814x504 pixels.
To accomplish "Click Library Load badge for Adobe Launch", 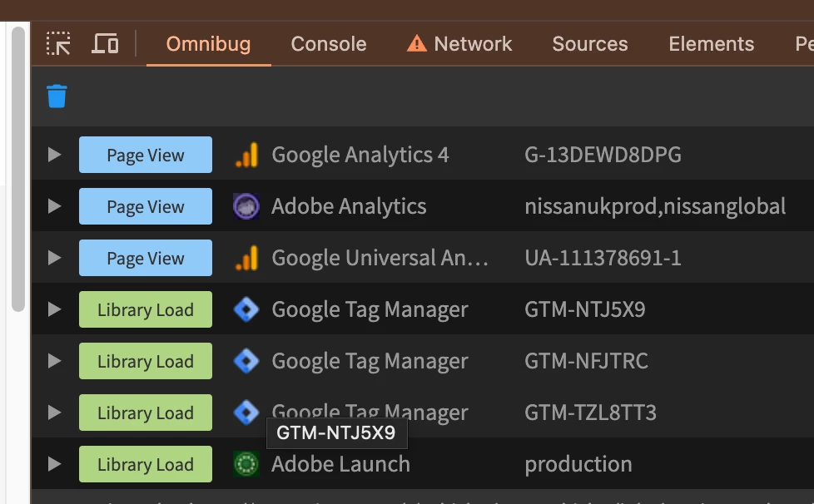I will tap(146, 464).
